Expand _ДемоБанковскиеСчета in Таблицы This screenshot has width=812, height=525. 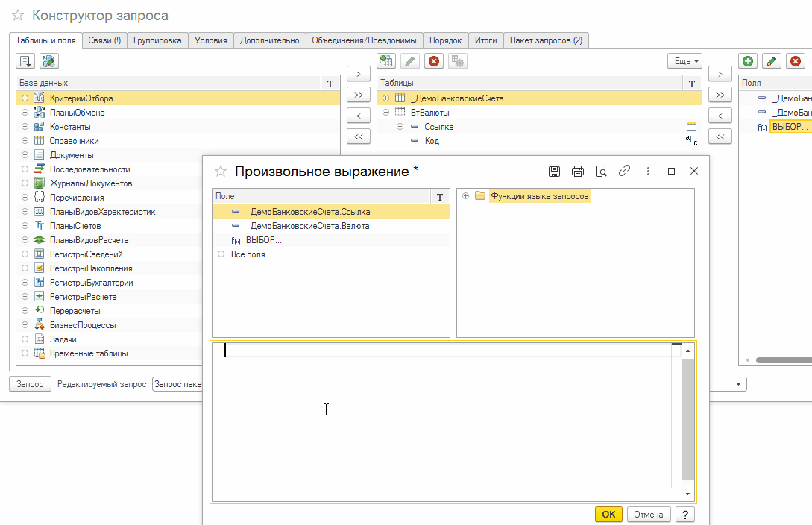(385, 98)
